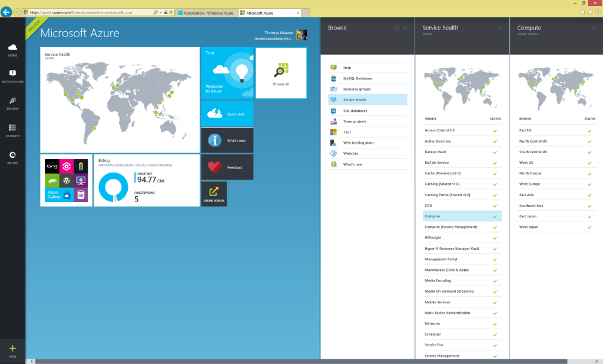Image resolution: width=603 pixels, height=364 pixels.
Task: Select Mobile Services row
Action: [462, 302]
